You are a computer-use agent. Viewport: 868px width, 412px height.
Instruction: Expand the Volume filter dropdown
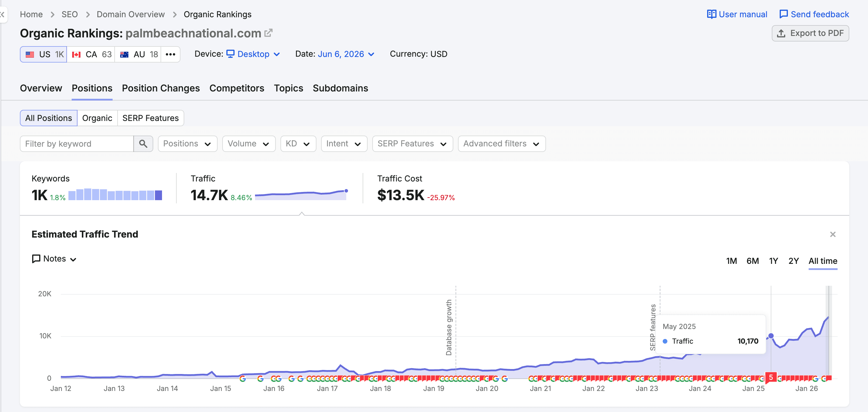(249, 144)
